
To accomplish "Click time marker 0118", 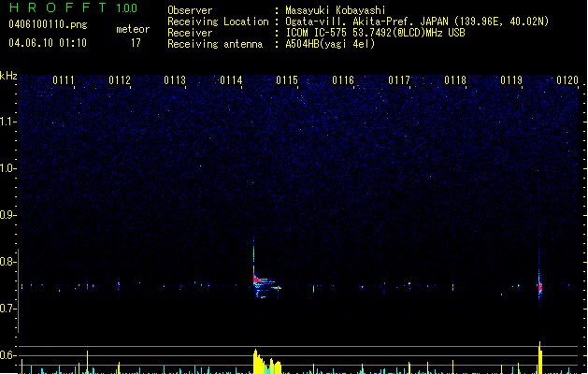I will pos(455,80).
